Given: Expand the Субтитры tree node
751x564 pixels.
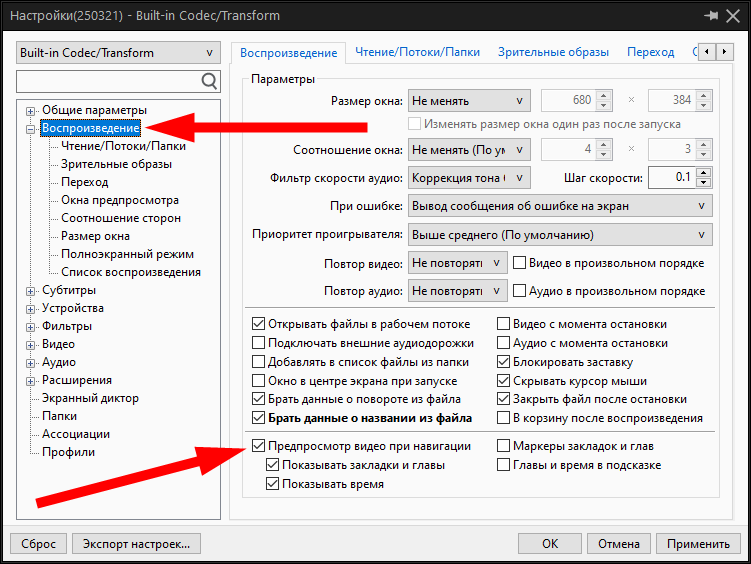Looking at the screenshot, I should [31, 290].
